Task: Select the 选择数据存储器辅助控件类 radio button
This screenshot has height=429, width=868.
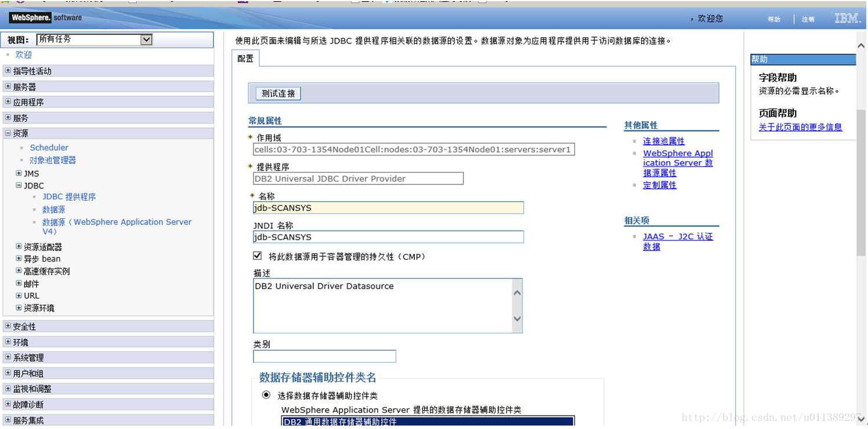Action: 266,395
